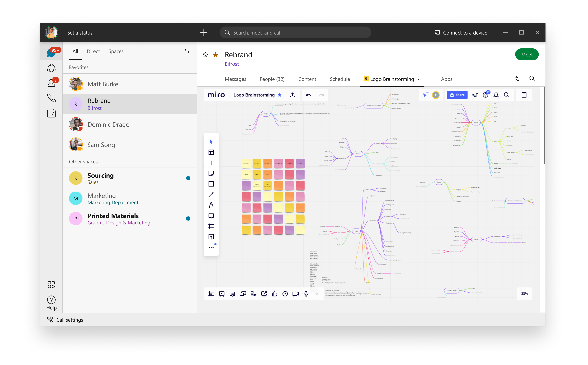The width and height of the screenshot is (588, 365).
Task: Click the blue Miro Share button
Action: 457,95
